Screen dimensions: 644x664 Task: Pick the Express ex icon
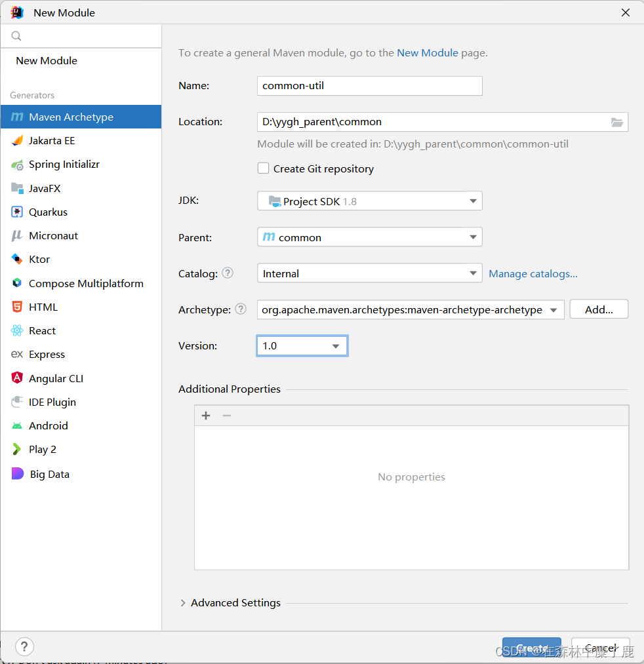(17, 354)
